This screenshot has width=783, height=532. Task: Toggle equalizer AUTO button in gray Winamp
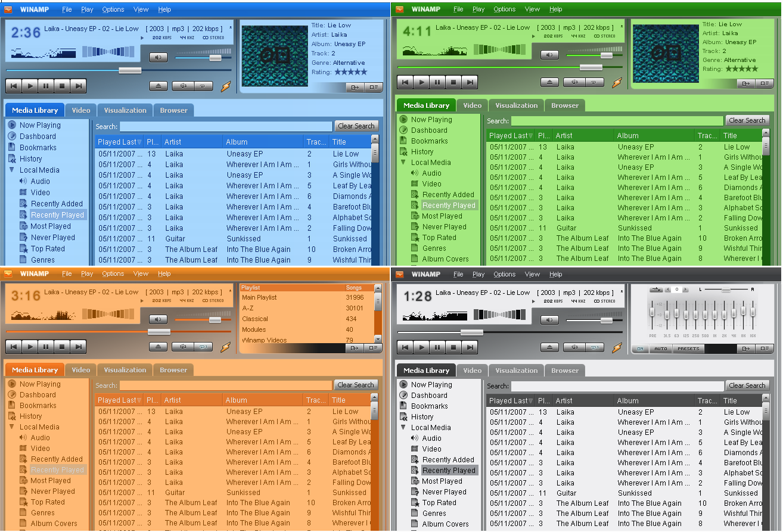coord(661,349)
